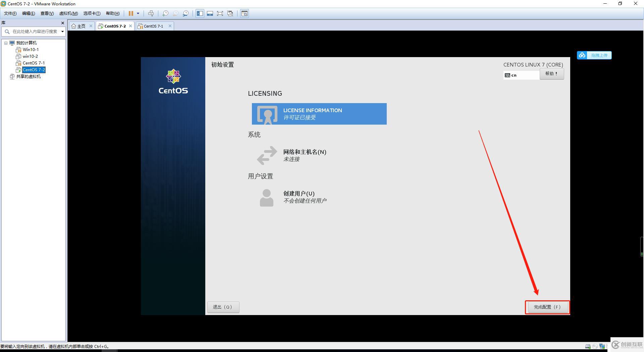Click the shared VMs icon in tree
This screenshot has width=644, height=352.
[12, 77]
